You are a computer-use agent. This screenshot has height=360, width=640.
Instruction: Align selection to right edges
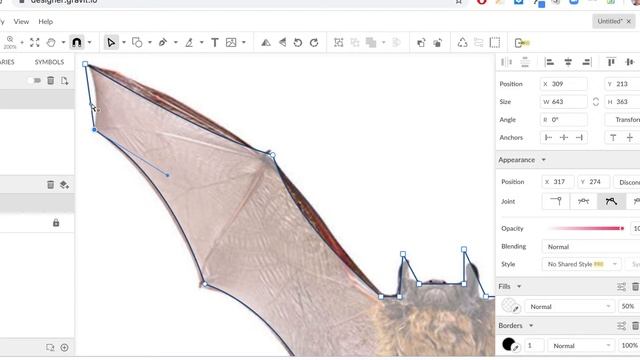(x=587, y=62)
